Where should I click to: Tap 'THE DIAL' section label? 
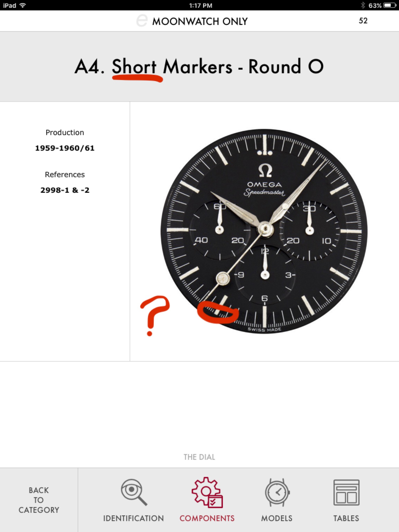coord(199,457)
